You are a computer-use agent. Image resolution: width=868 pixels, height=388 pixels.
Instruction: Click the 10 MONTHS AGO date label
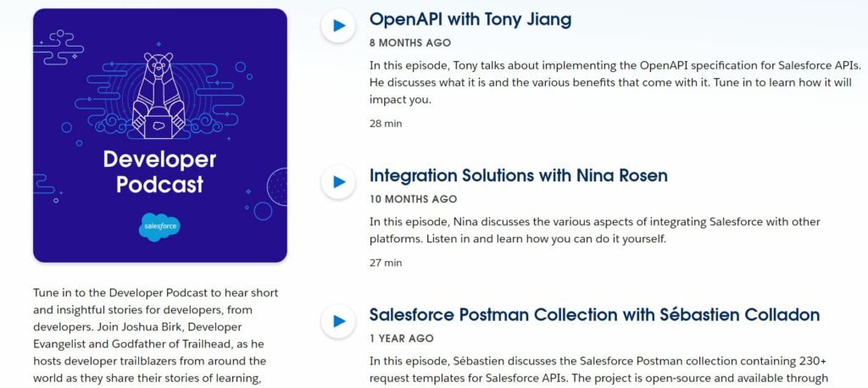click(x=413, y=199)
